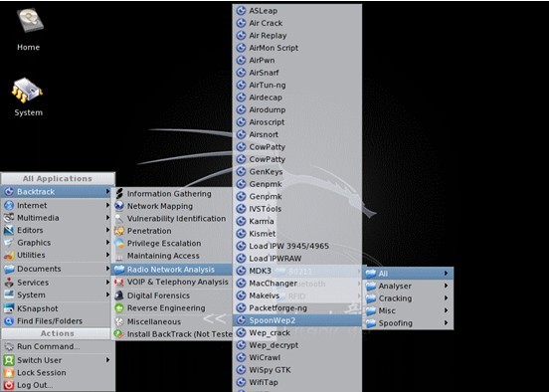The image size is (549, 392).
Task: Click the Network Mapping globe icon
Action: tap(119, 206)
